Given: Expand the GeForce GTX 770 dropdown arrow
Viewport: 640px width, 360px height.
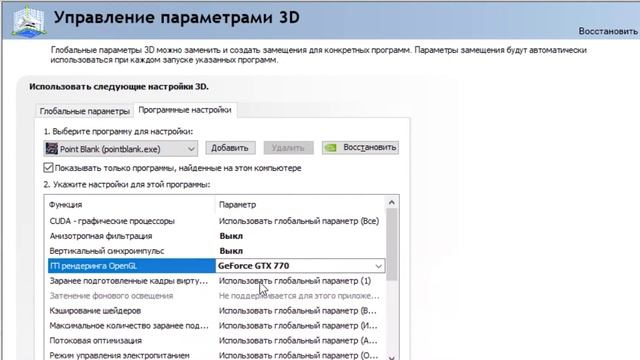Looking at the screenshot, I should [x=378, y=266].
